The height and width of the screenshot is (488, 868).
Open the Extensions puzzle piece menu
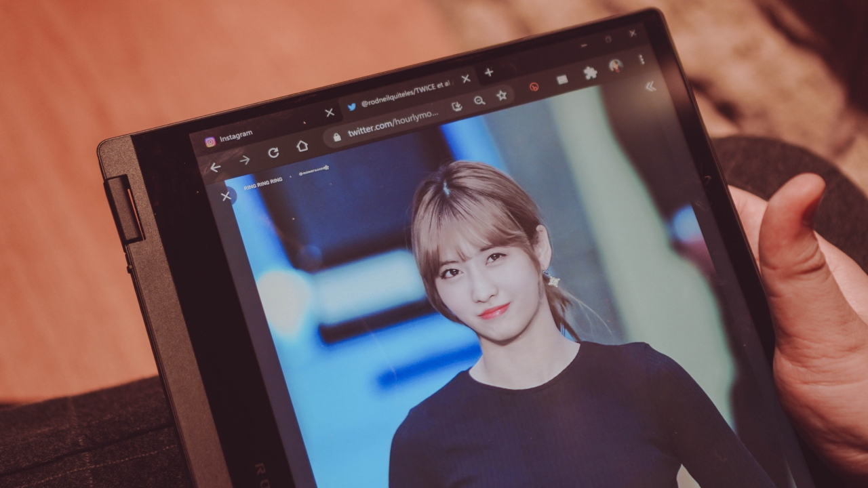pyautogui.click(x=591, y=73)
